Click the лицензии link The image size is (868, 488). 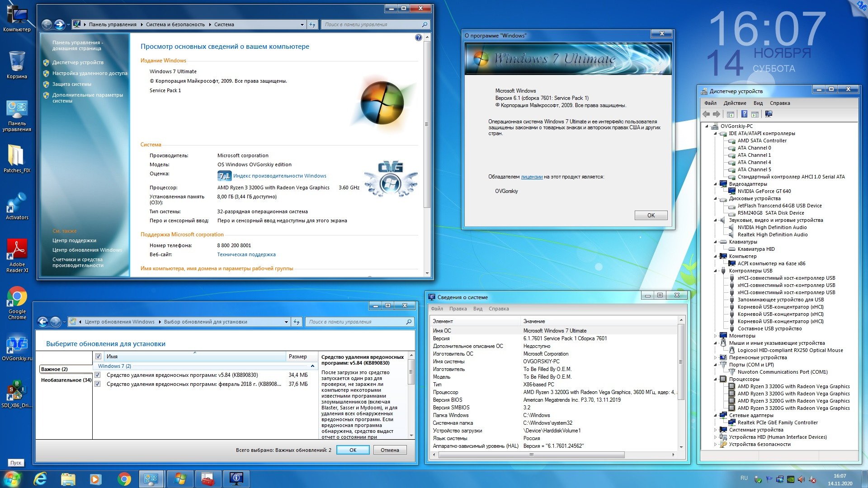point(532,177)
